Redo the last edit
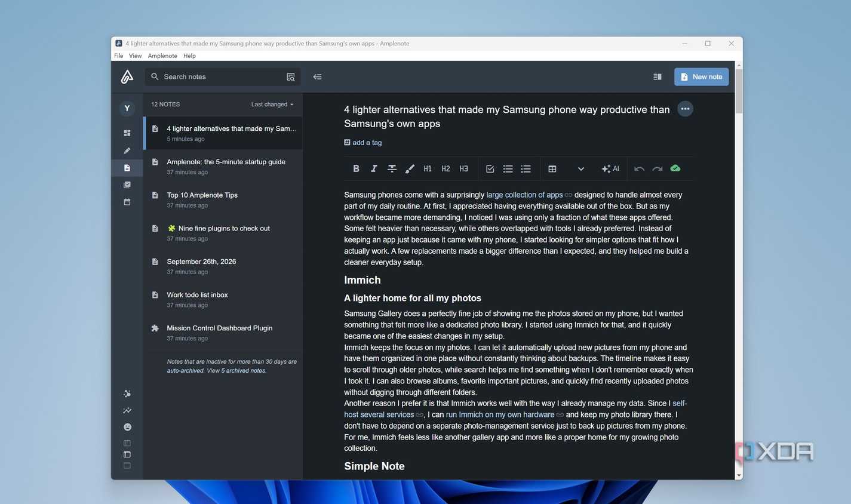 coord(657,168)
